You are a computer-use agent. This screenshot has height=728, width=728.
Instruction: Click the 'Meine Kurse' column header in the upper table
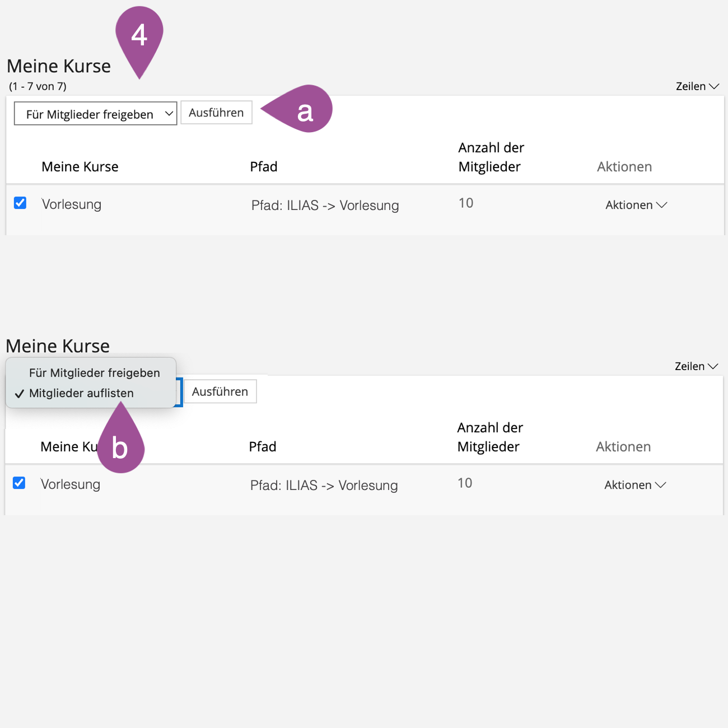coord(80,167)
